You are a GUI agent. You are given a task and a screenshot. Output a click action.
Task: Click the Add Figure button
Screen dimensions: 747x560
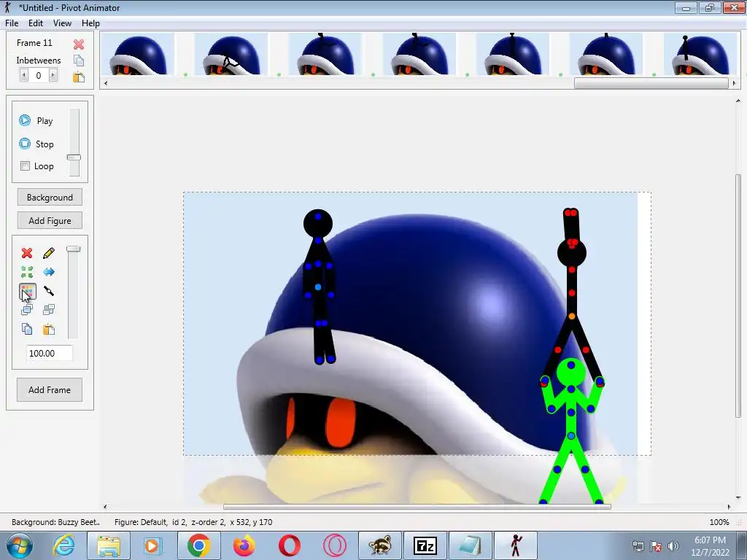pyautogui.click(x=50, y=220)
